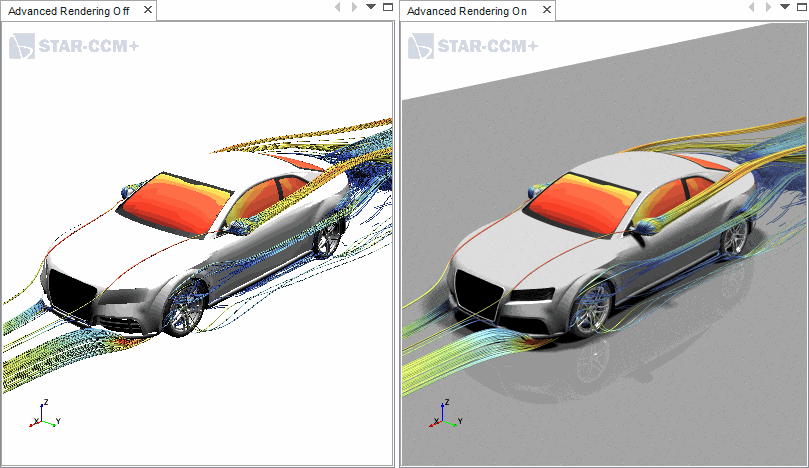Select the front wheel in left scene
The width and height of the screenshot is (809, 468).
(183, 308)
